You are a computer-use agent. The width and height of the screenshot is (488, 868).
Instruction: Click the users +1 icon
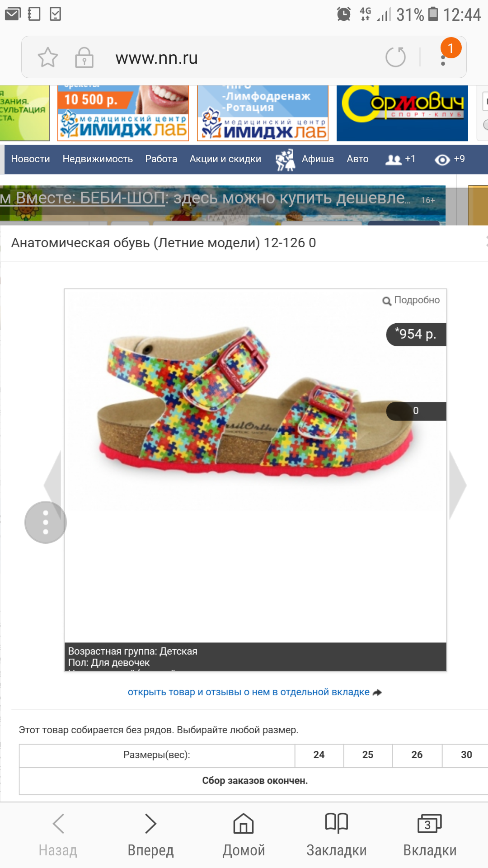pyautogui.click(x=400, y=159)
